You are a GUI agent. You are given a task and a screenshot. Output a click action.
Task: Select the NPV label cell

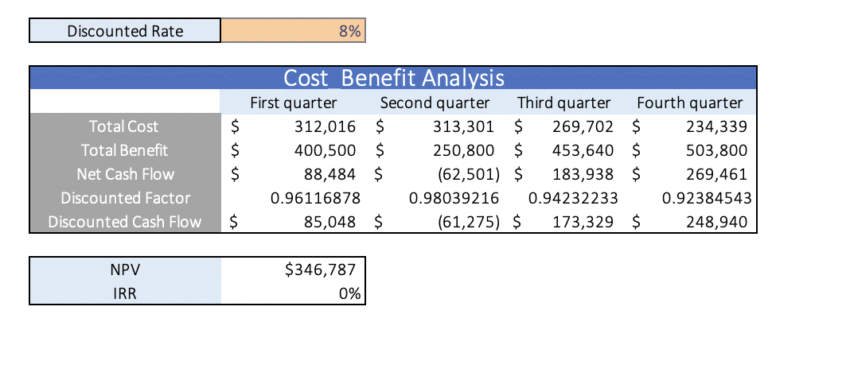[x=125, y=269]
